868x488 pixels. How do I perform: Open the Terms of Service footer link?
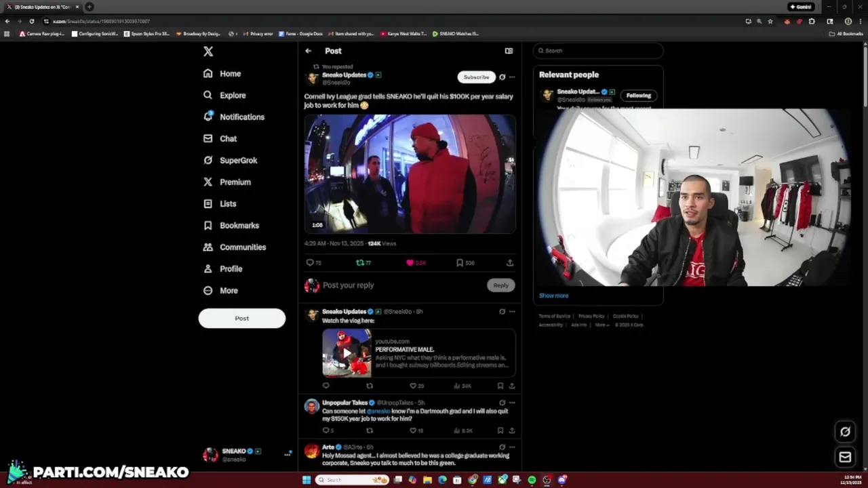tap(554, 316)
